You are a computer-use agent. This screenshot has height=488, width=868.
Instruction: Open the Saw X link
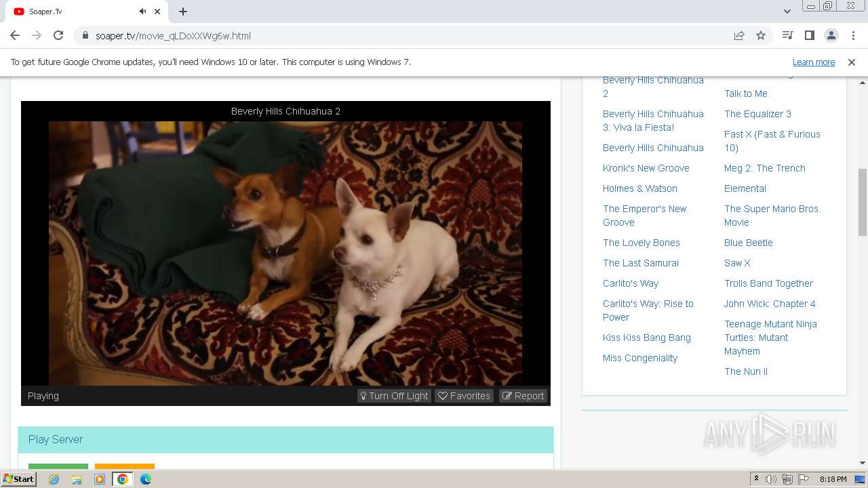pos(737,263)
